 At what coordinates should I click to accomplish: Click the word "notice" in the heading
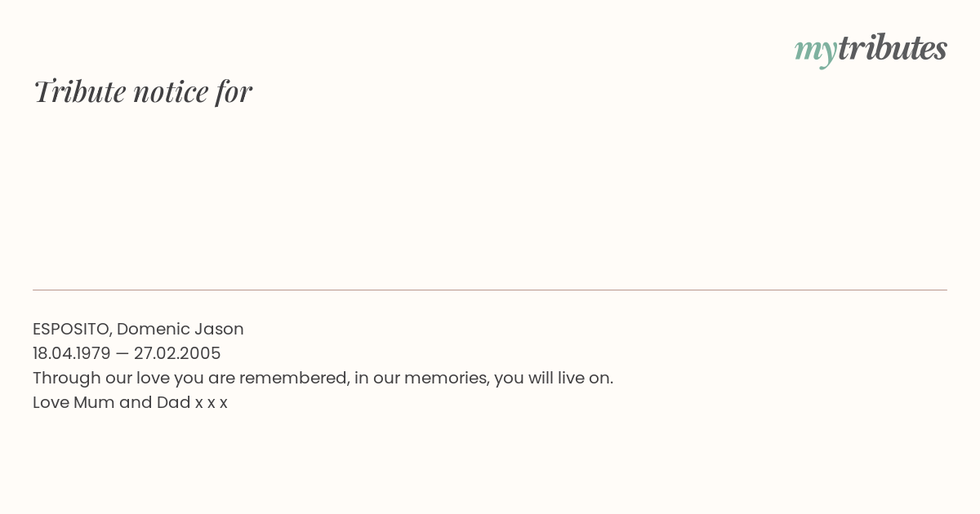171,92
